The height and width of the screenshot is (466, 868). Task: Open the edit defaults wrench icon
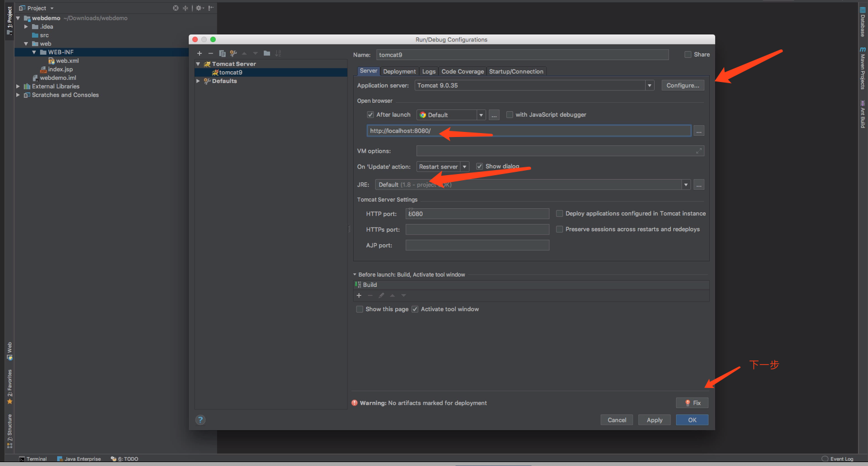click(x=234, y=53)
